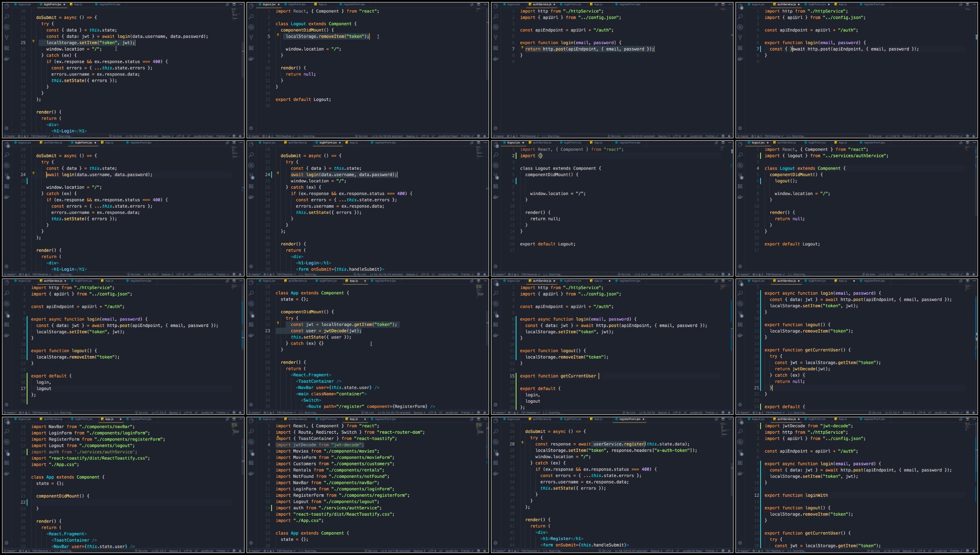Click the single-quoted './services/authService' import line
Viewport: 980px width, 555px height.
click(84, 452)
